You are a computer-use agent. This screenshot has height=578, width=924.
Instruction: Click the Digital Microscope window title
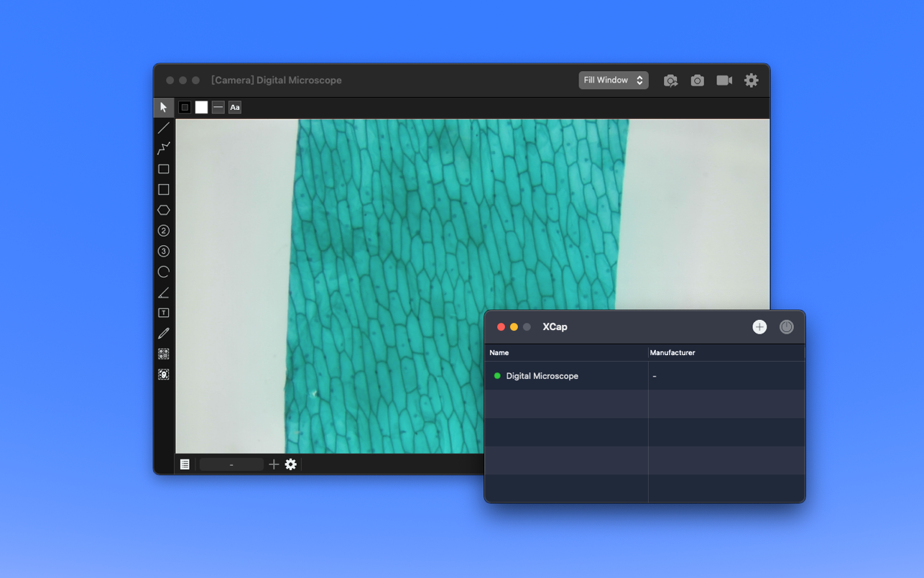click(277, 81)
